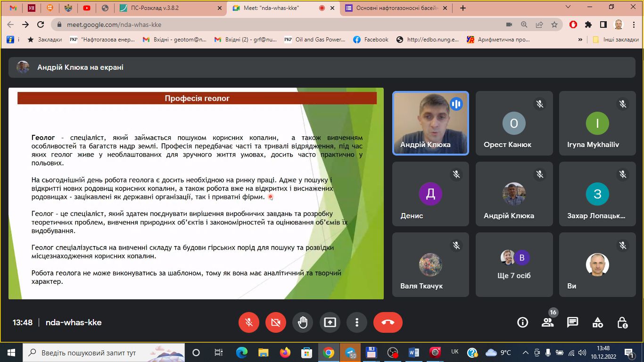This screenshot has height=362, width=644.
Task: Click the muted mic icon on Валя Ткачук tile
Action: point(456,245)
